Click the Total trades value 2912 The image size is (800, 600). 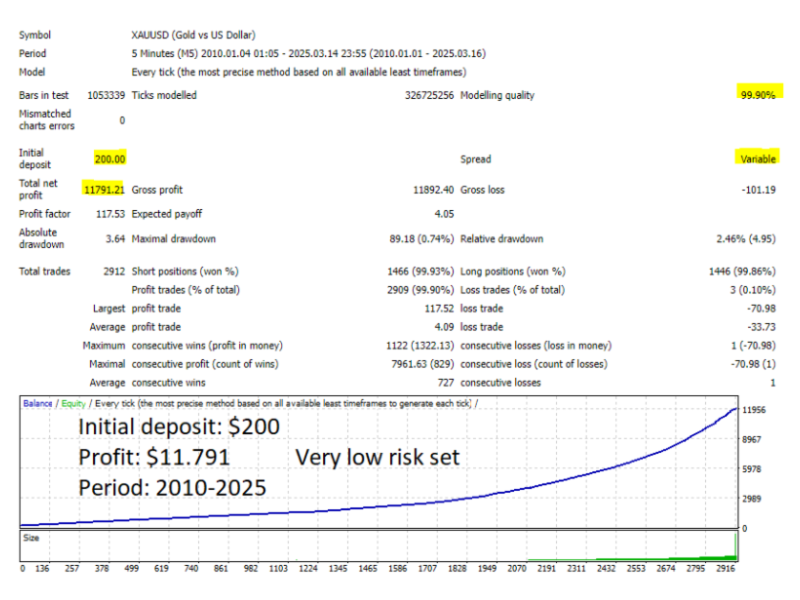(x=113, y=271)
